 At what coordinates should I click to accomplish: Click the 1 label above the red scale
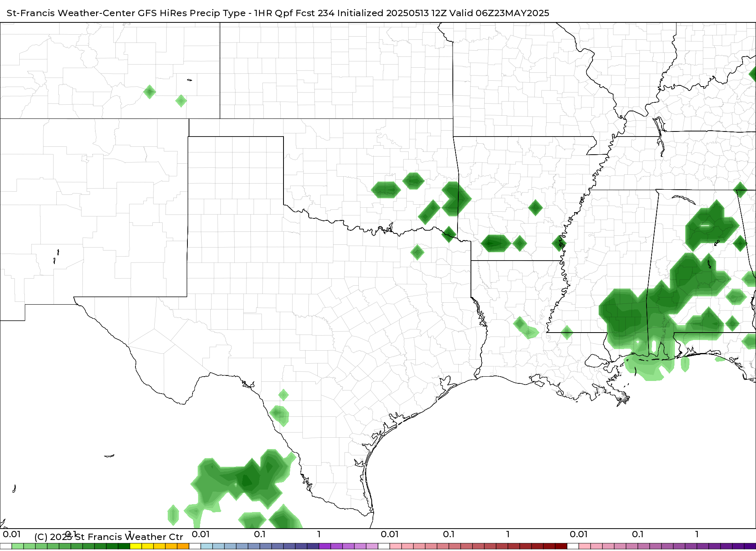[x=508, y=534]
